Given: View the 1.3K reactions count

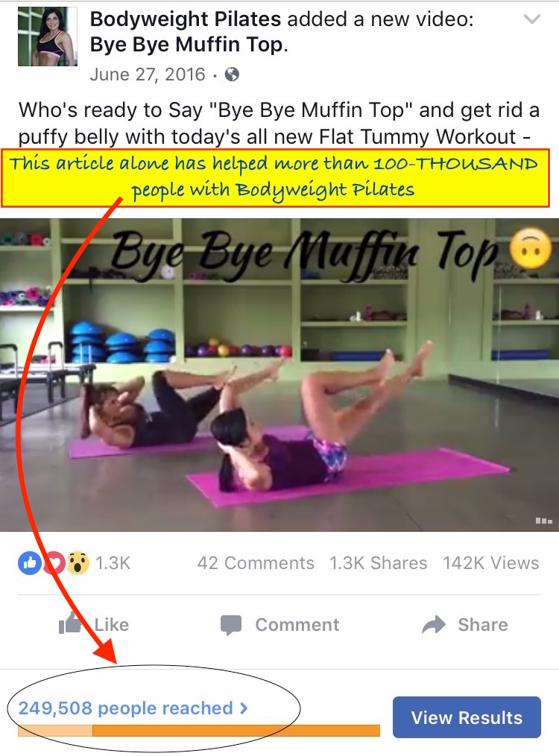Looking at the screenshot, I should [x=113, y=563].
